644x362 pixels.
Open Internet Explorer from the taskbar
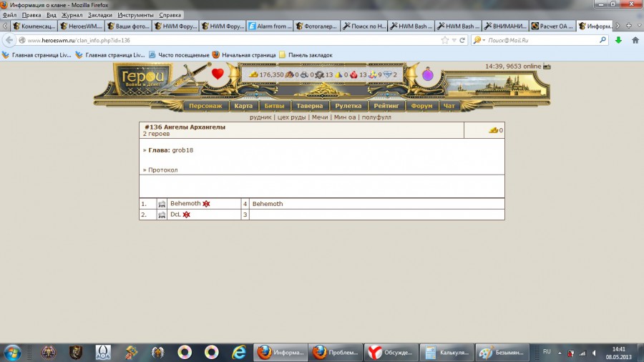coord(238,352)
